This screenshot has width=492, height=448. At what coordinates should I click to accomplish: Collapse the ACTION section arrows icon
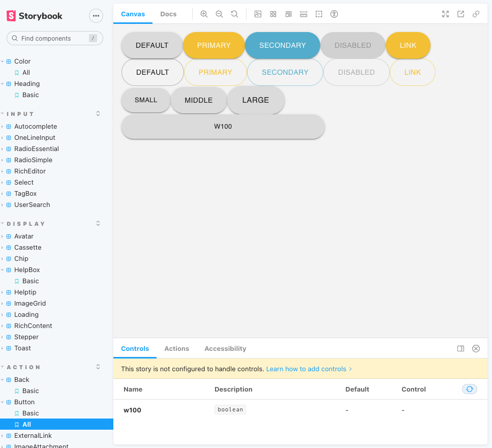[98, 367]
